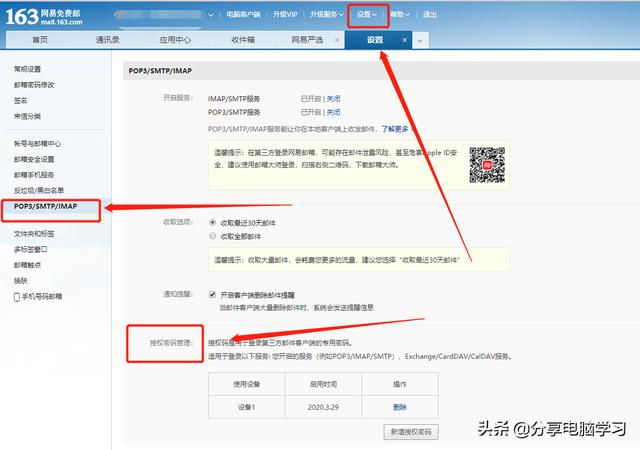Open 多标签窗口 in the sidebar

tap(31, 250)
